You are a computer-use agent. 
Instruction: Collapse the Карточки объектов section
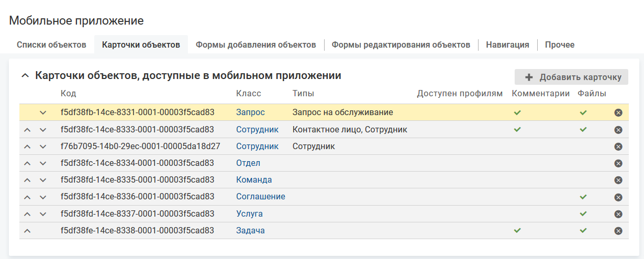tap(25, 76)
